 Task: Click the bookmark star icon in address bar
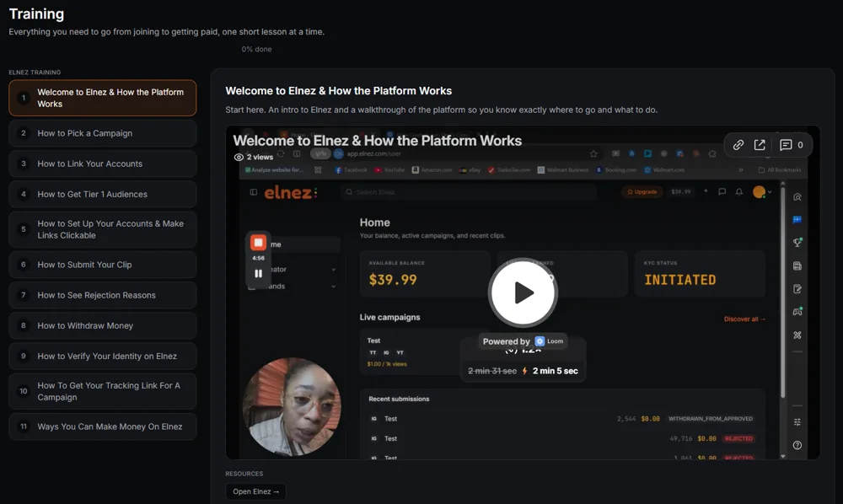coord(593,153)
